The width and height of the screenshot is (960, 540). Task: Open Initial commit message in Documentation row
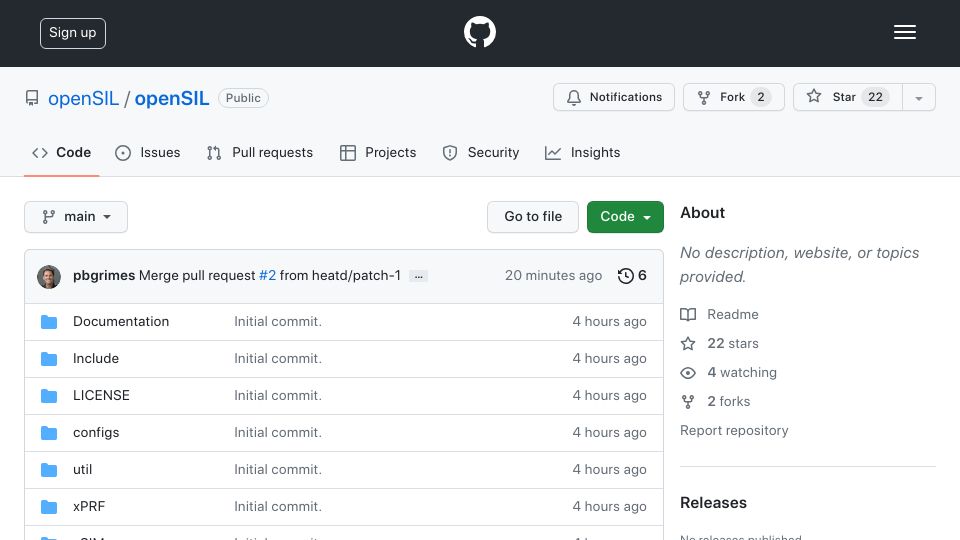click(278, 321)
